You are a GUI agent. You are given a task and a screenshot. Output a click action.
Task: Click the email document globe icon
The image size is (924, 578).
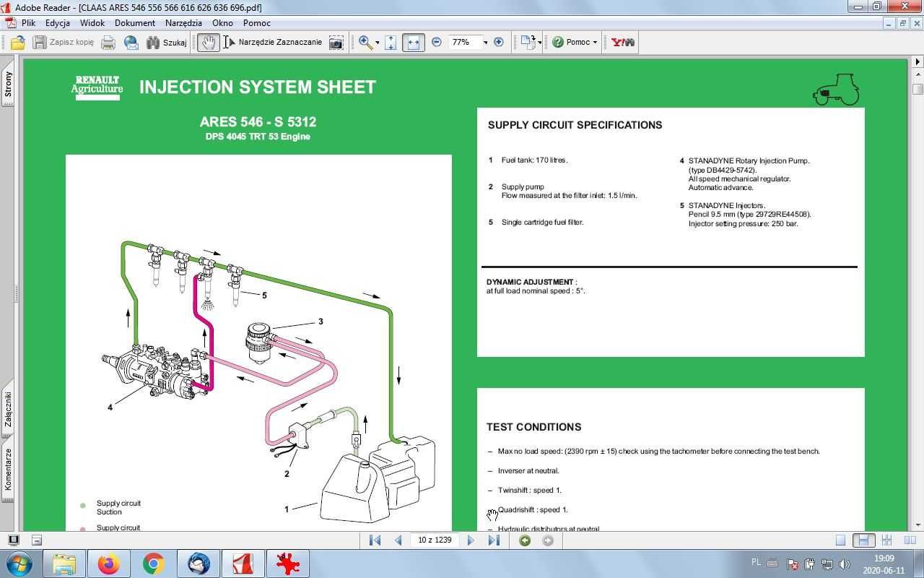coord(131,43)
